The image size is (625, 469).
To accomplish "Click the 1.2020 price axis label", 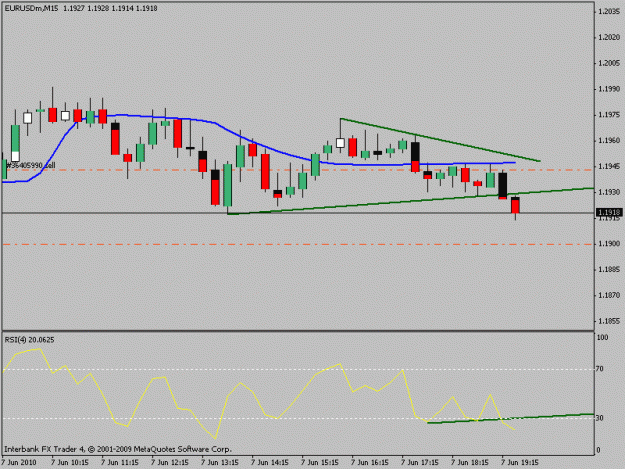I will click(x=609, y=37).
